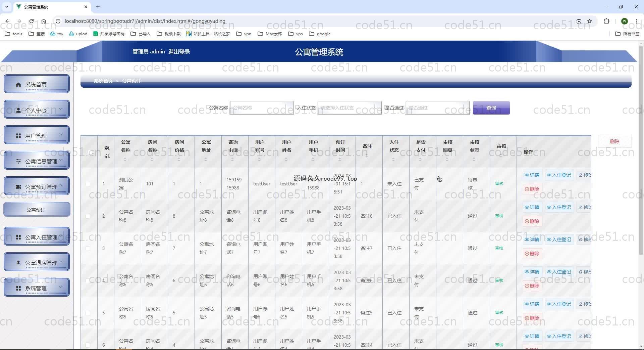Image resolution: width=644 pixels, height=350 pixels.
Task: Sort by 公寓名称 column arrows
Action: tap(125, 160)
